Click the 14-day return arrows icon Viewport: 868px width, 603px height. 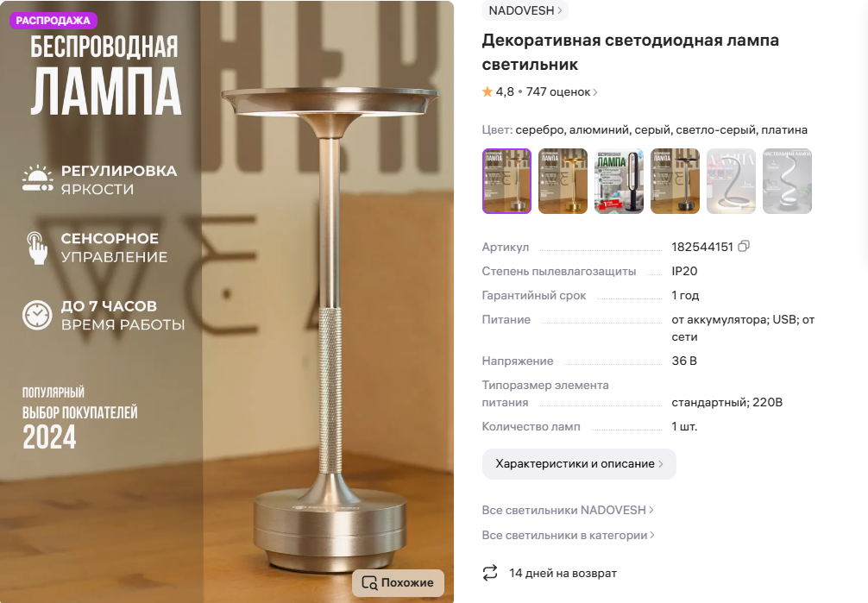pos(490,573)
